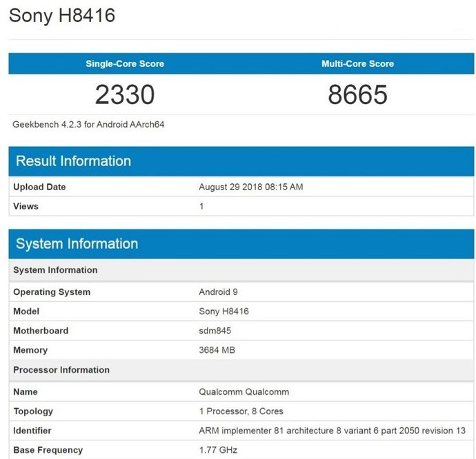
Task: Select the Views count value 1
Action: point(201,206)
